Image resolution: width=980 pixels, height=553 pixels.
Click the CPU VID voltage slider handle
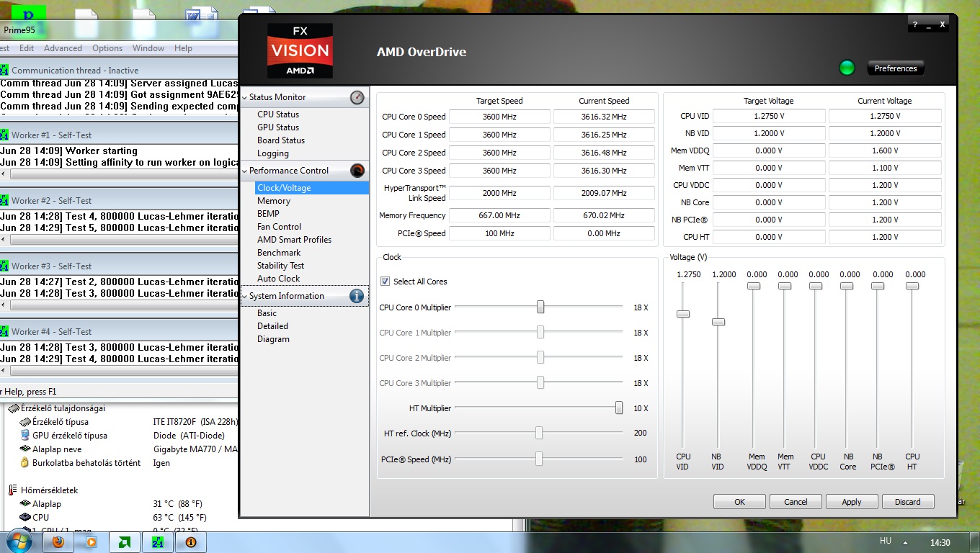coord(683,314)
